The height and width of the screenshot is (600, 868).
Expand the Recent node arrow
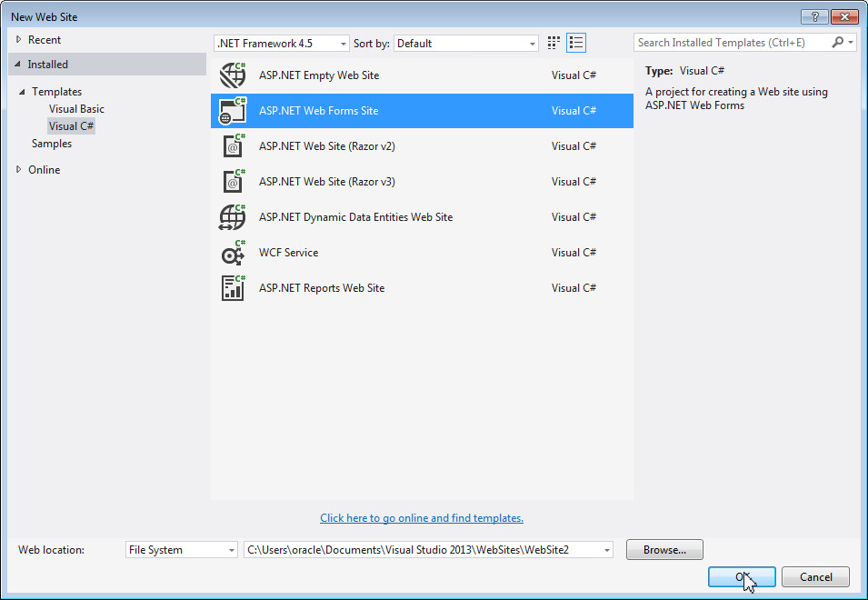click(19, 39)
